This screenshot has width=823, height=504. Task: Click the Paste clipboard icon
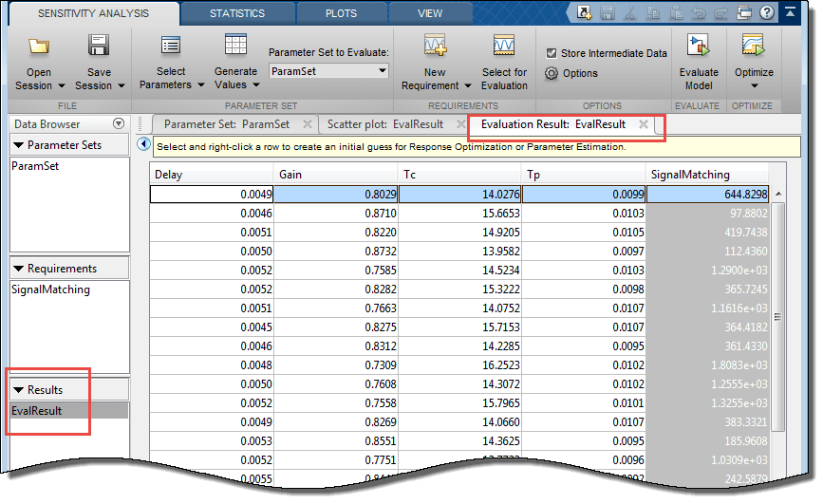click(677, 12)
